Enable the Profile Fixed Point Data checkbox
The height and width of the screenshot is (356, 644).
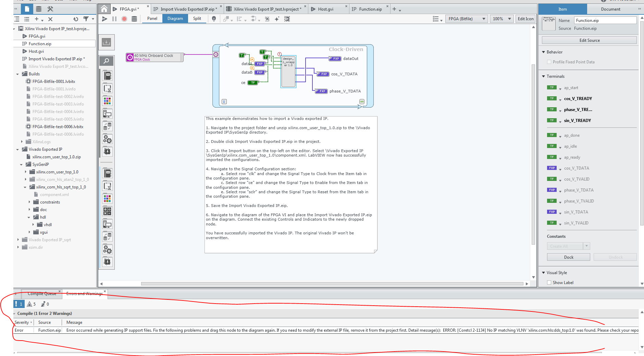pyautogui.click(x=549, y=62)
